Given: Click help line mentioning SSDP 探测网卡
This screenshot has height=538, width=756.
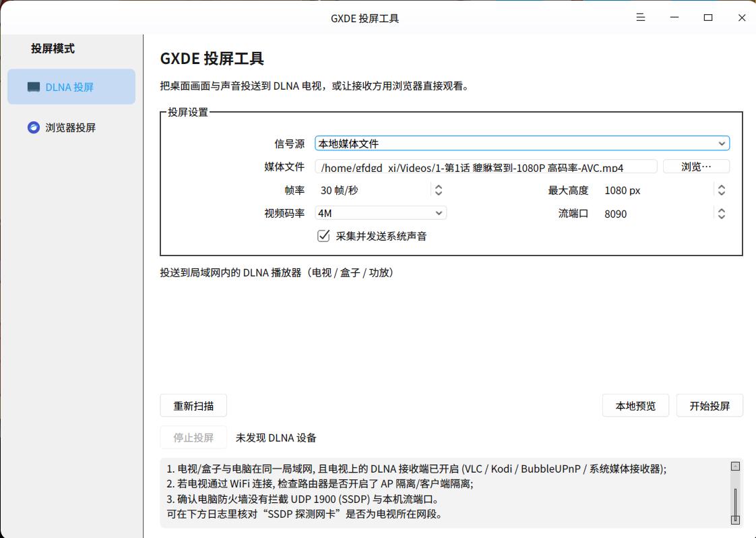Looking at the screenshot, I should coord(305,514).
